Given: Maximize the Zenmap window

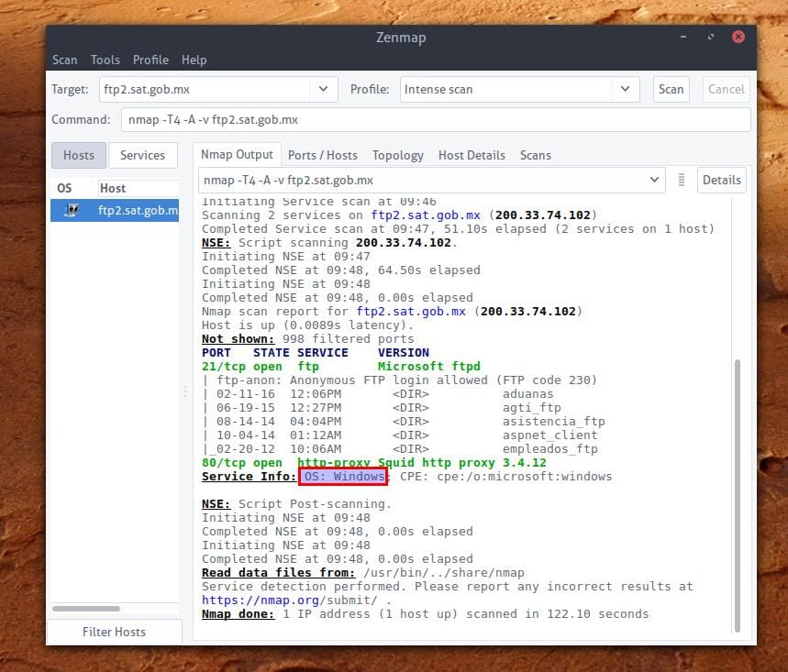Looking at the screenshot, I should pos(711,38).
